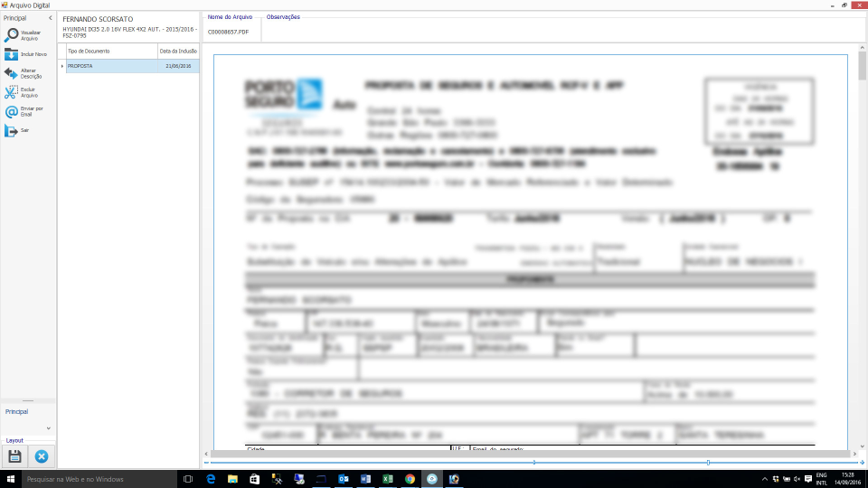Click the middle zoom slider marker
This screenshot has width=868, height=488.
(x=533, y=463)
